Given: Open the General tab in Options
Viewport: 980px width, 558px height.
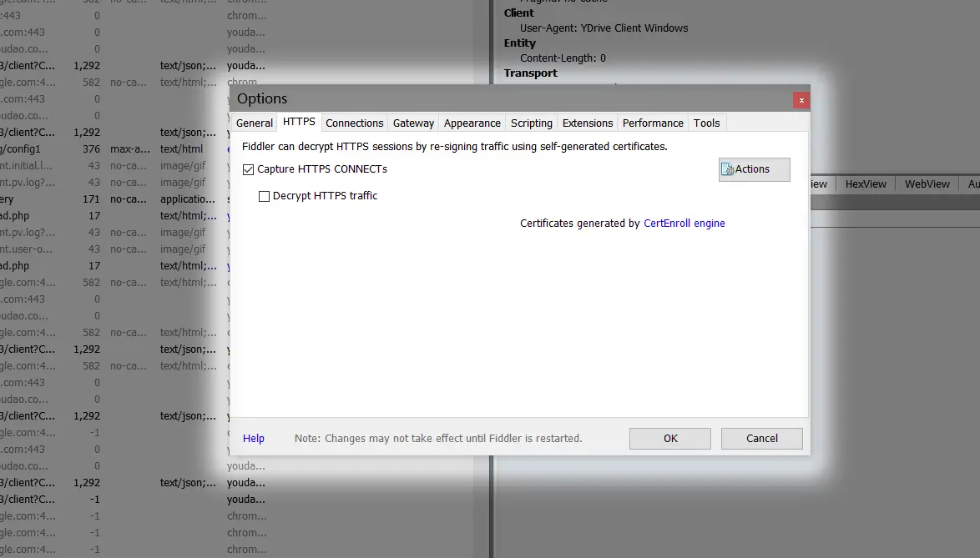Looking at the screenshot, I should tap(255, 123).
